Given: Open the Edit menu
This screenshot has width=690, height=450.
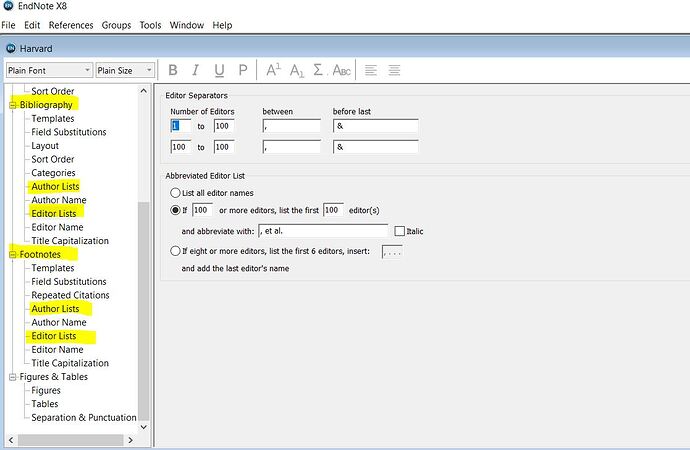Looking at the screenshot, I should click(x=32, y=25).
